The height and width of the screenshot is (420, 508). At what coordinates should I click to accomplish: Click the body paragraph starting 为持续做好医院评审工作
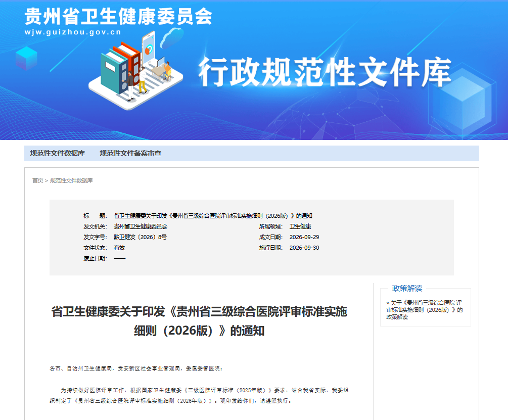[199, 395]
